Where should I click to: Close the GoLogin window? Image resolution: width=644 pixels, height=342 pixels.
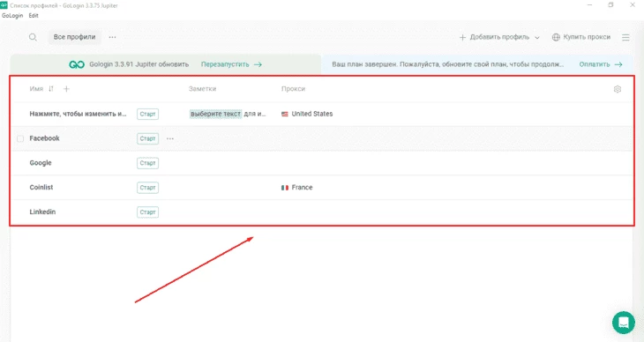pyautogui.click(x=633, y=5)
